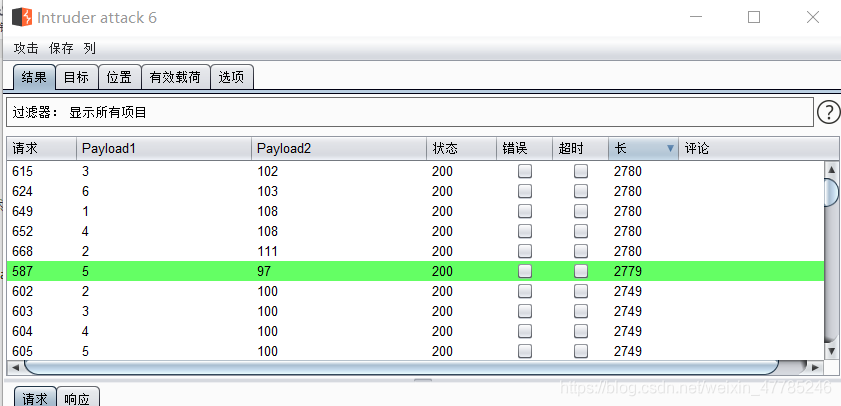The width and height of the screenshot is (841, 406).
Task: Select request number 624 cell
Action: [23, 191]
